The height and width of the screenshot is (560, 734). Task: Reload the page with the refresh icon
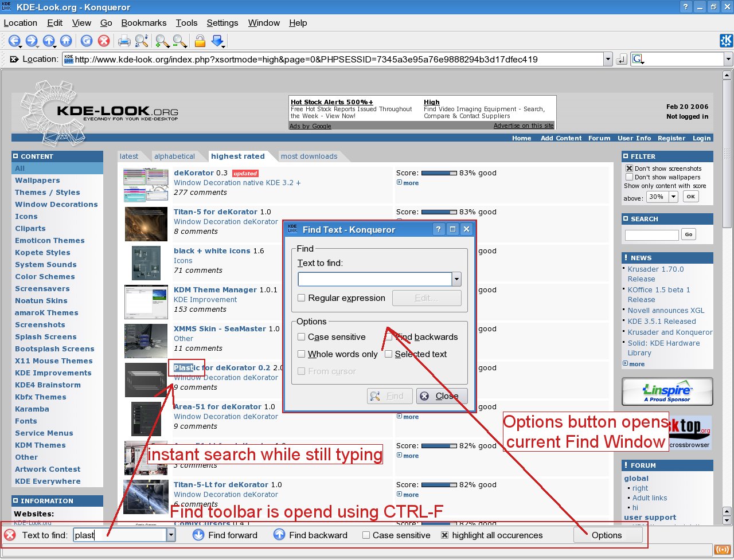pos(87,41)
